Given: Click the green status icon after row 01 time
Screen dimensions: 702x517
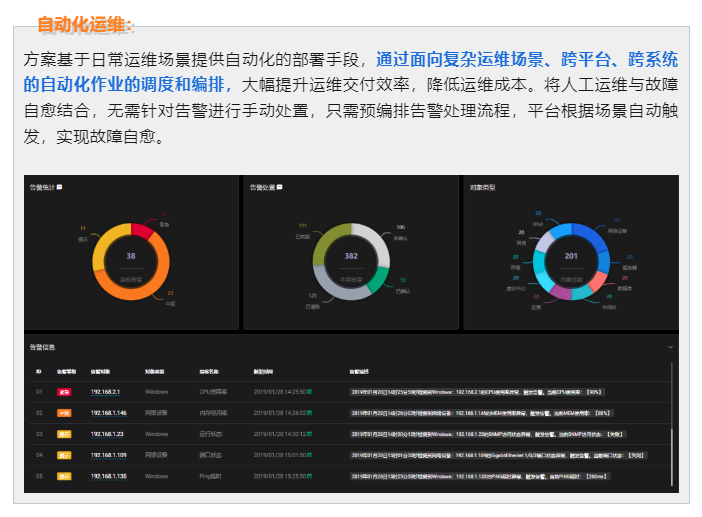Looking at the screenshot, I should pyautogui.click(x=310, y=392).
